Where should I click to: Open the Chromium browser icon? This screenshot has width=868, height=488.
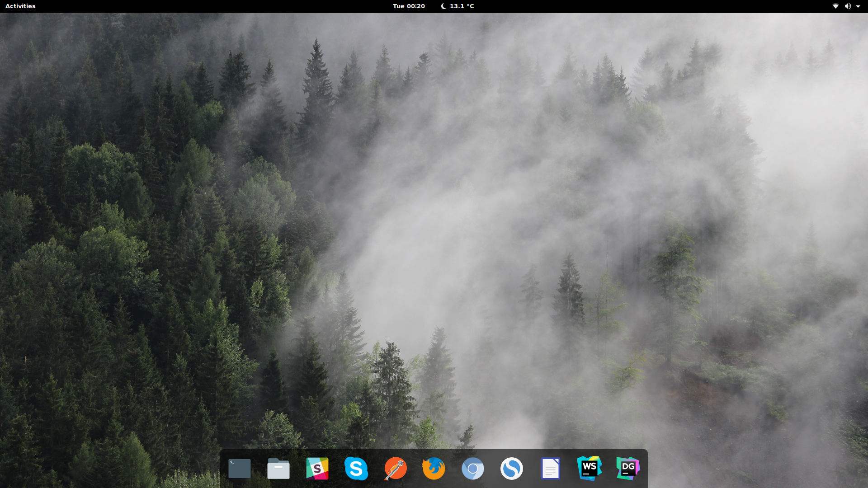coord(473,469)
